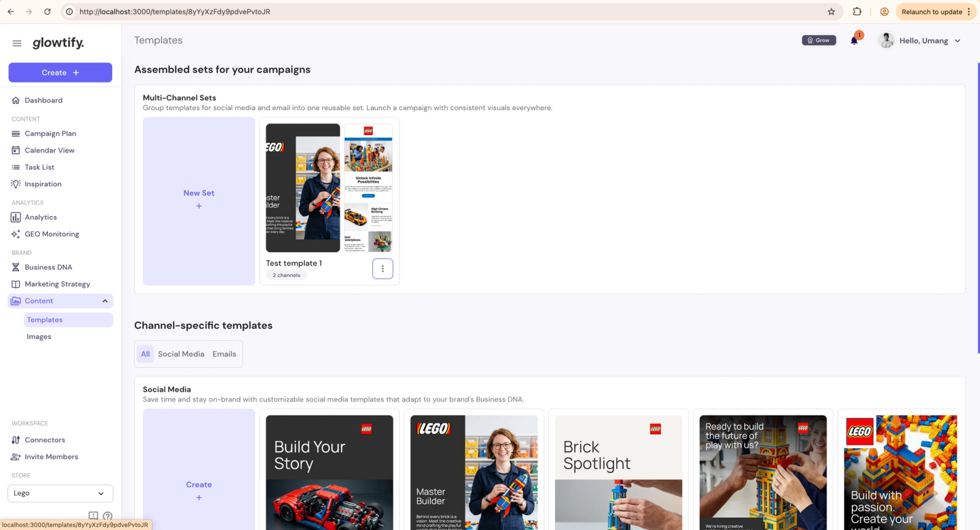Select the All templates tab
980x530 pixels.
tap(145, 354)
